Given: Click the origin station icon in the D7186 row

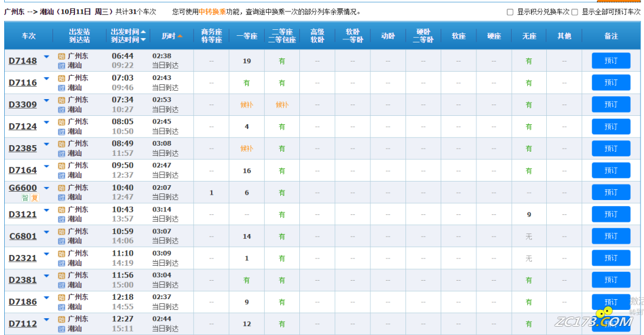Looking at the screenshot, I should click(x=61, y=297).
